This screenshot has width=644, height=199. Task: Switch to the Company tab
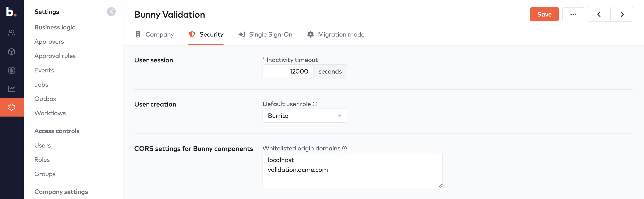click(154, 35)
